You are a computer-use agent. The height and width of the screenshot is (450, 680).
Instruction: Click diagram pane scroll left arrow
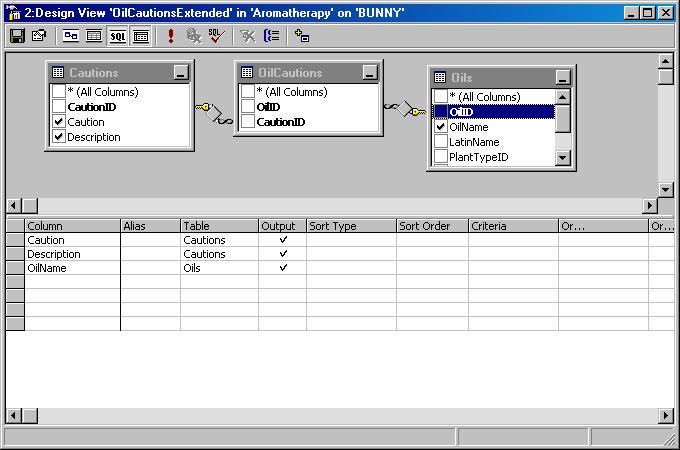pyautogui.click(x=14, y=205)
